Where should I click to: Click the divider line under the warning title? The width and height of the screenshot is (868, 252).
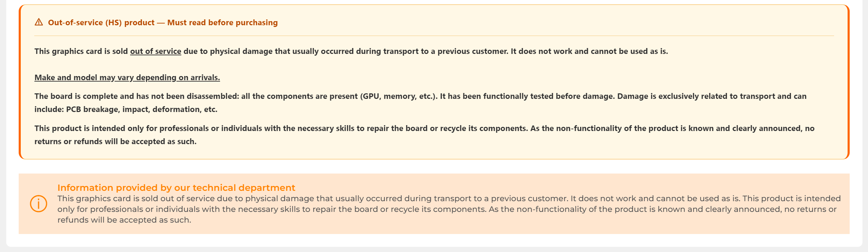click(434, 36)
